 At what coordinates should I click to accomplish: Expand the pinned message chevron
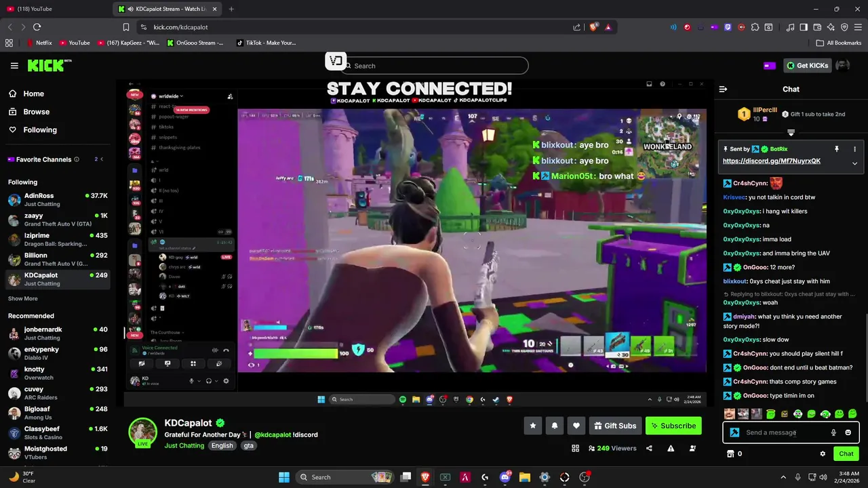pyautogui.click(x=854, y=163)
